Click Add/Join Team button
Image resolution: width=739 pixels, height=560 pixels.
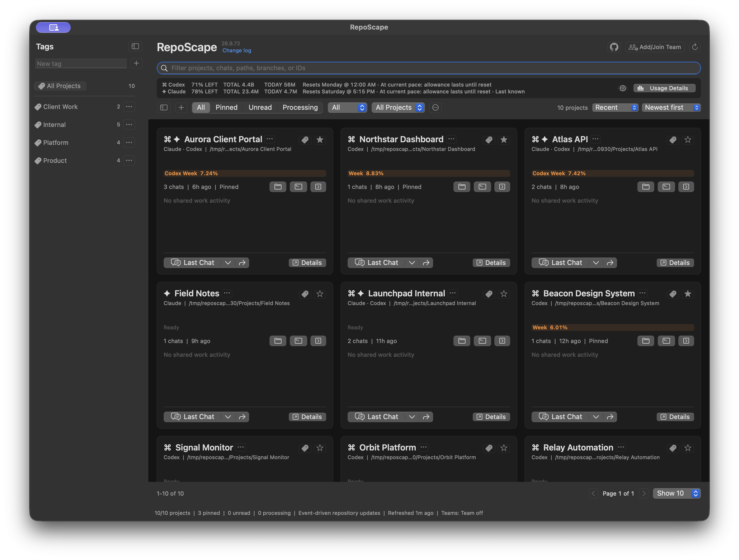click(655, 47)
